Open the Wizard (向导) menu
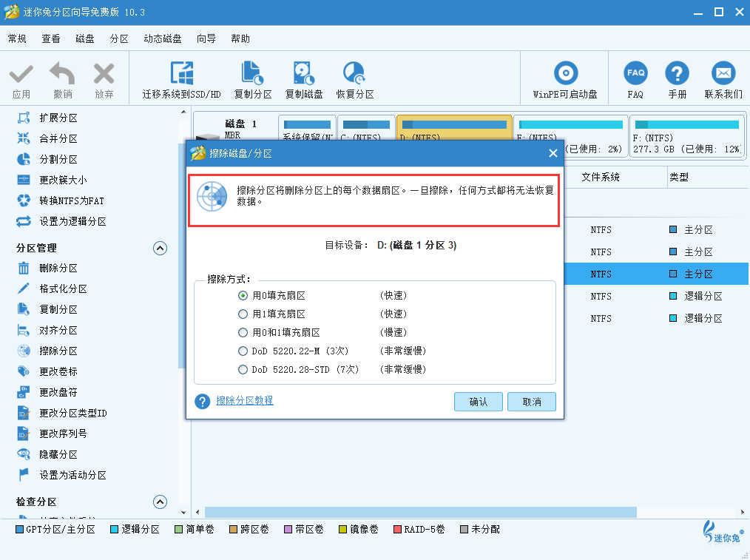 point(206,38)
